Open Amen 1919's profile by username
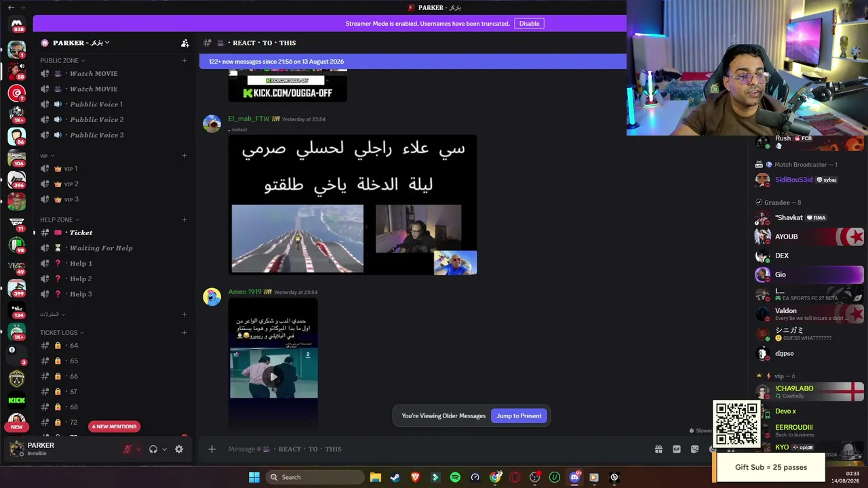 pos(245,292)
